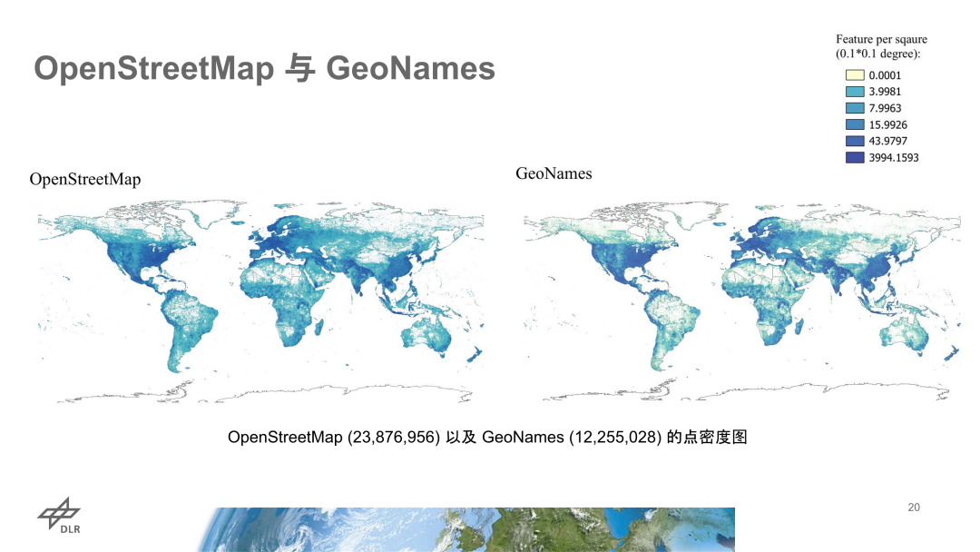
Task: Click the "GeoNames" map label
Action: click(x=554, y=173)
